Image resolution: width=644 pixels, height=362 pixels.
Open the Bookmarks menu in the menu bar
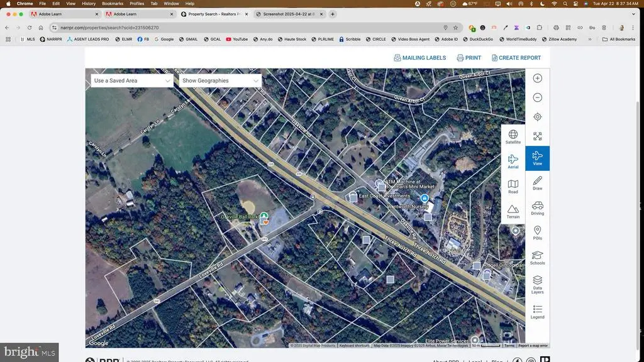pyautogui.click(x=113, y=4)
